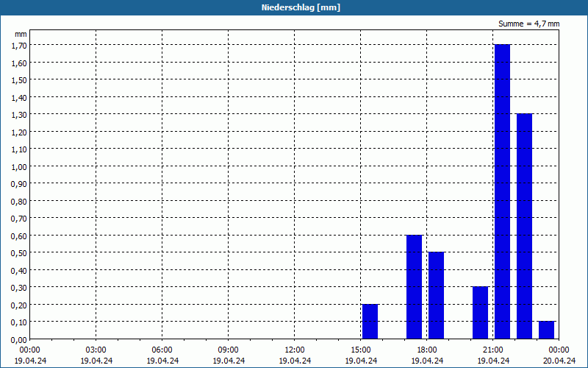Click the mm unit label above y-axis
The image size is (588, 368).
click(x=21, y=35)
